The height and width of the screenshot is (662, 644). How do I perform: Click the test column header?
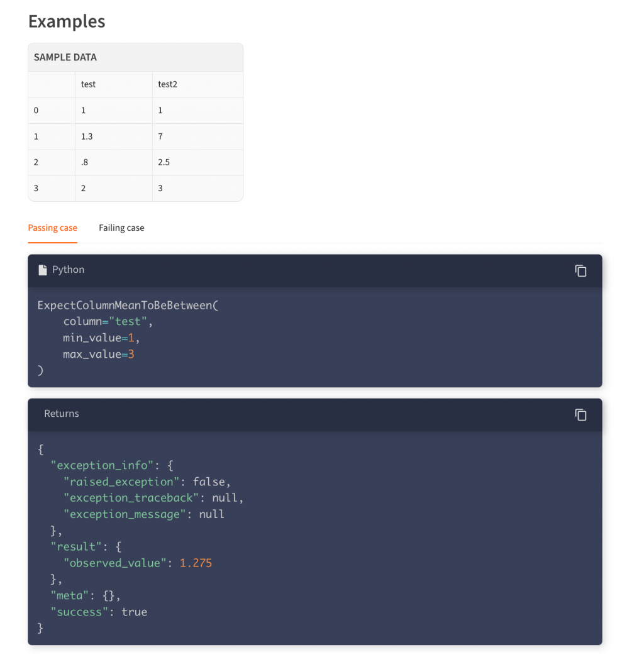tap(89, 84)
